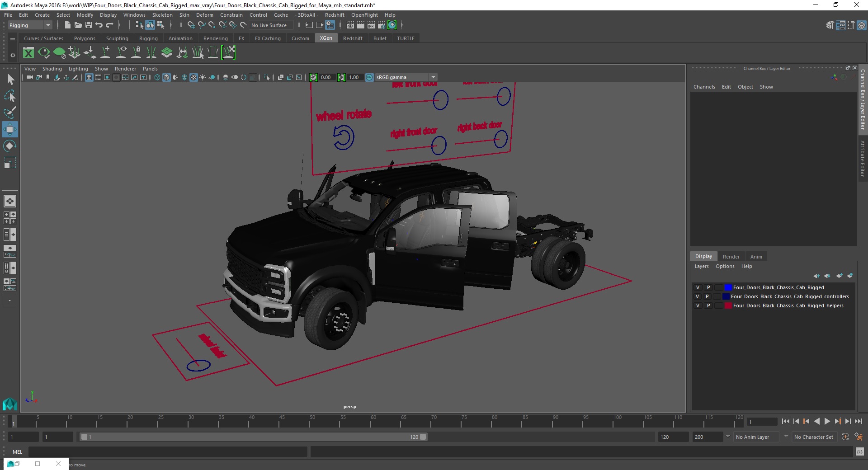Click the Create new layer icon
The height and width of the screenshot is (470, 868).
click(x=839, y=276)
